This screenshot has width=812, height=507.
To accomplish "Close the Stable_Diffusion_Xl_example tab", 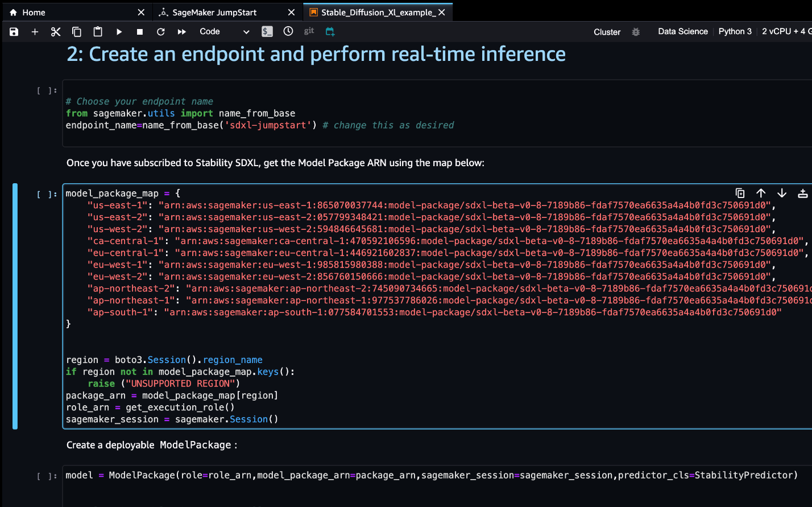I will point(442,13).
